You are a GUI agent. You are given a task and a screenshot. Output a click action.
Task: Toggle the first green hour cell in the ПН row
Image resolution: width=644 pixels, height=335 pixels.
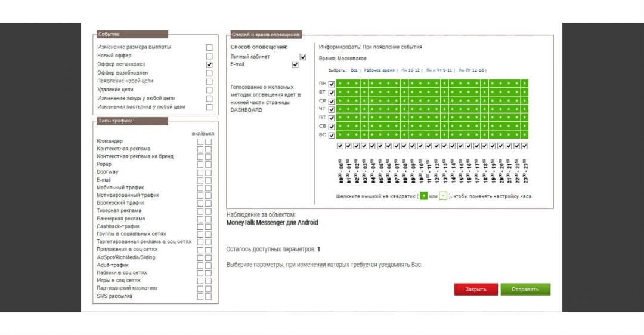coord(340,84)
